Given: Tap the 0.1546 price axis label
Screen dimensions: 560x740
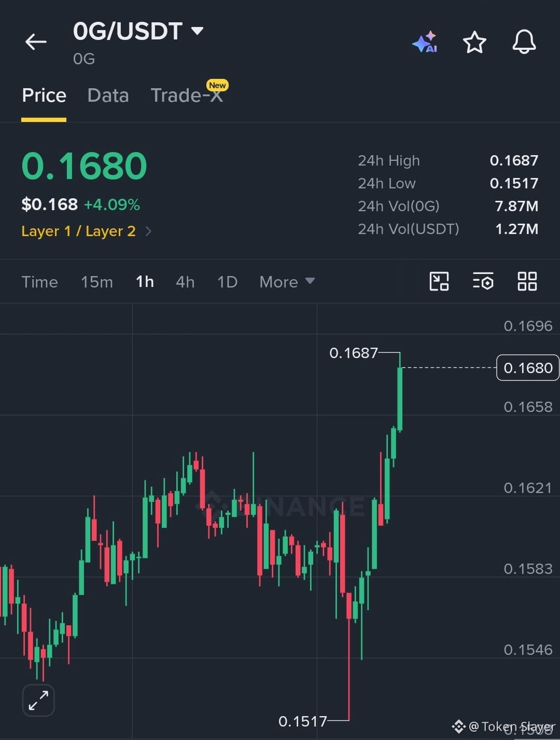Looking at the screenshot, I should (x=528, y=650).
